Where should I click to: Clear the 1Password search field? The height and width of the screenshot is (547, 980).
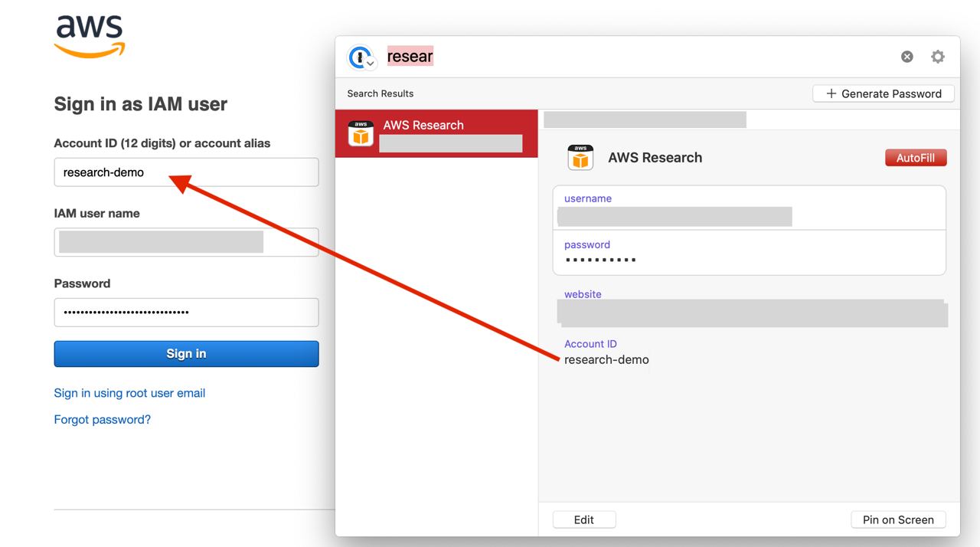pyautogui.click(x=906, y=57)
